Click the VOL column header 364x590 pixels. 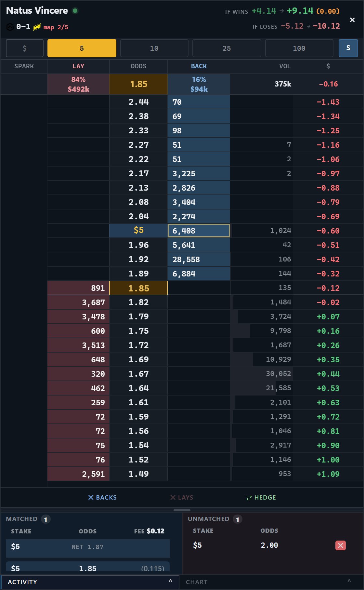pos(285,66)
